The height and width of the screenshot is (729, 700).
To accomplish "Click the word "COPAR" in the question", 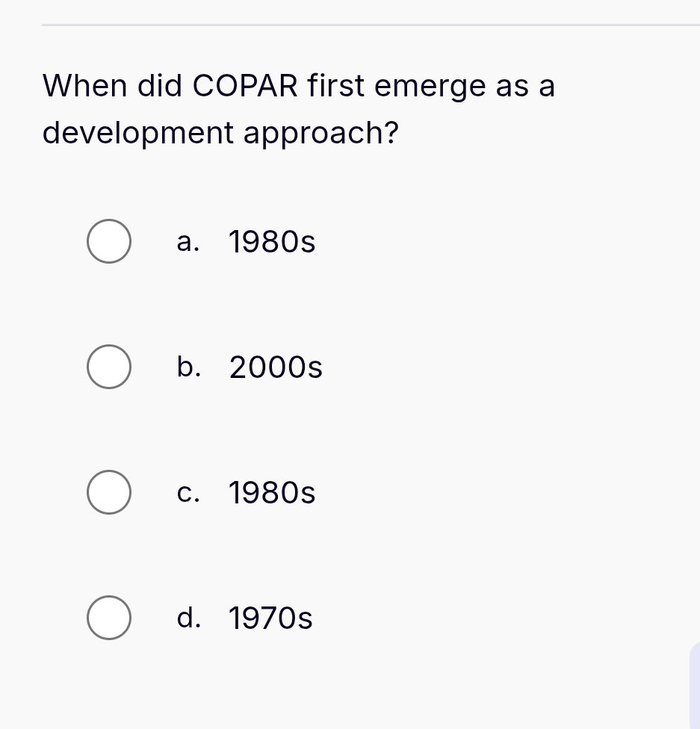I will pos(245,87).
